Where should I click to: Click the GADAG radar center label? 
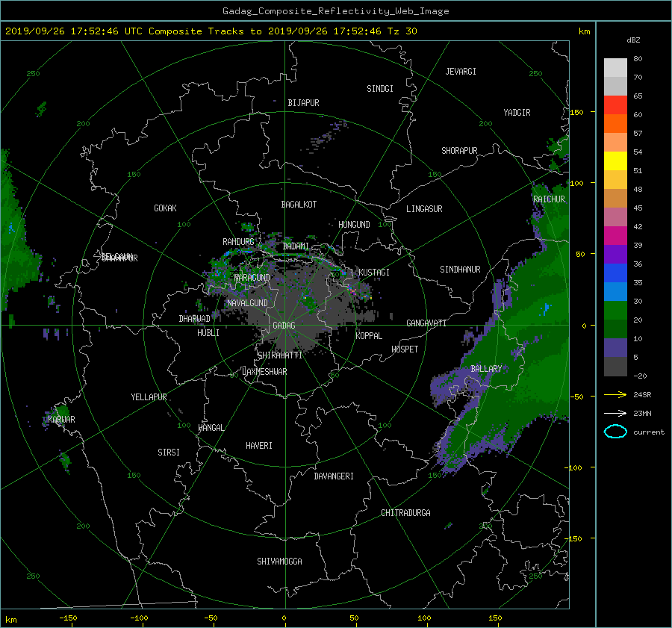284,326
